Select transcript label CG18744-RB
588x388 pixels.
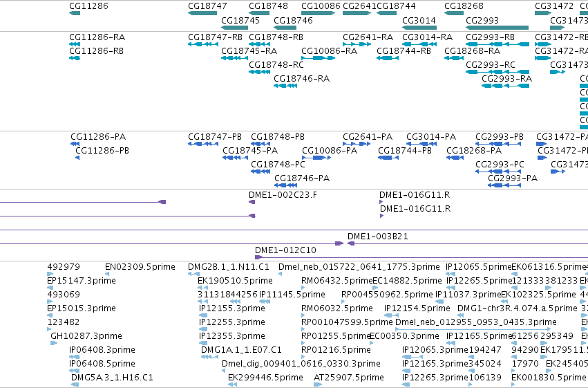tap(404, 50)
